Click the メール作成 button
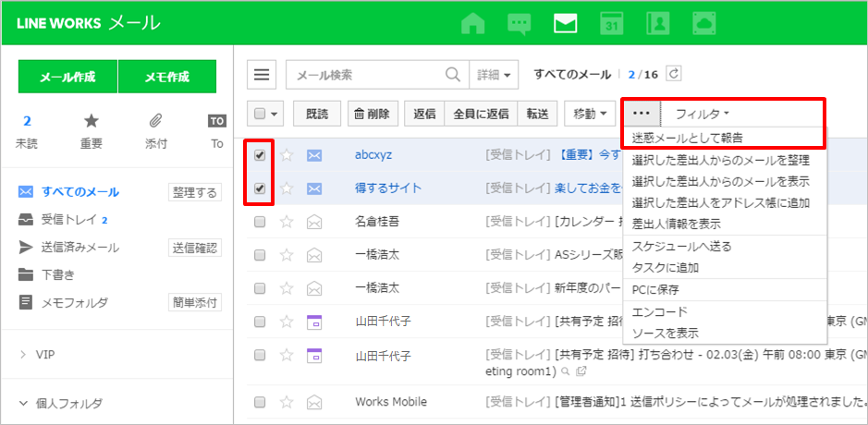The height and width of the screenshot is (425, 868). coord(67,77)
